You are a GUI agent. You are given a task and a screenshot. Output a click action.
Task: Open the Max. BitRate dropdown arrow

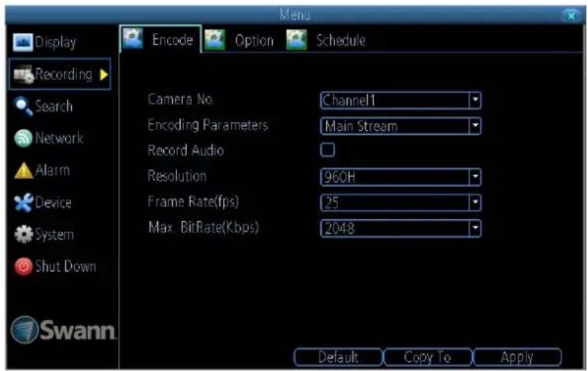pyautogui.click(x=475, y=228)
